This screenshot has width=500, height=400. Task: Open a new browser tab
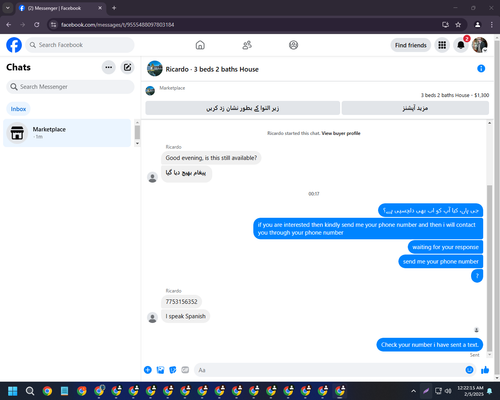[114, 8]
